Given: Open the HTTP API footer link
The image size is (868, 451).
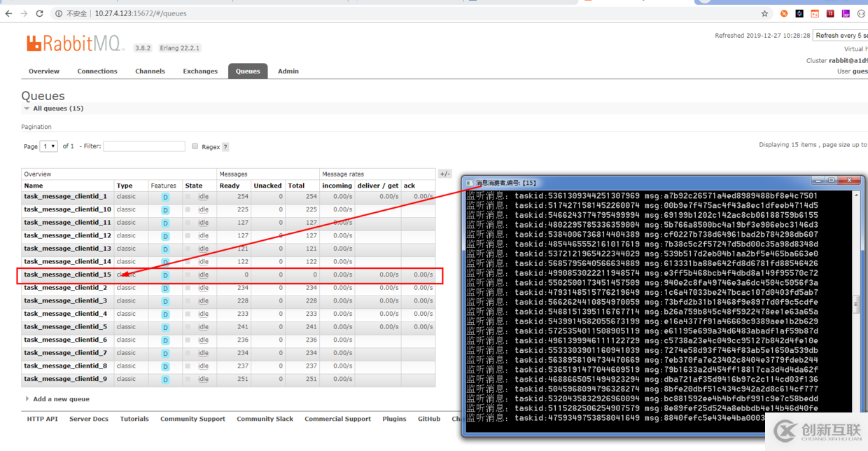Looking at the screenshot, I should coord(42,419).
